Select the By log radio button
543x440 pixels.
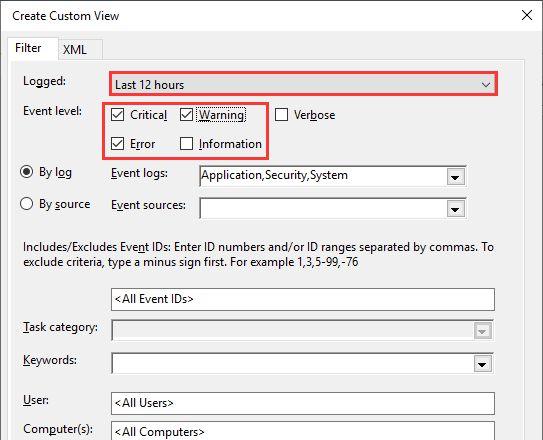tap(27, 172)
